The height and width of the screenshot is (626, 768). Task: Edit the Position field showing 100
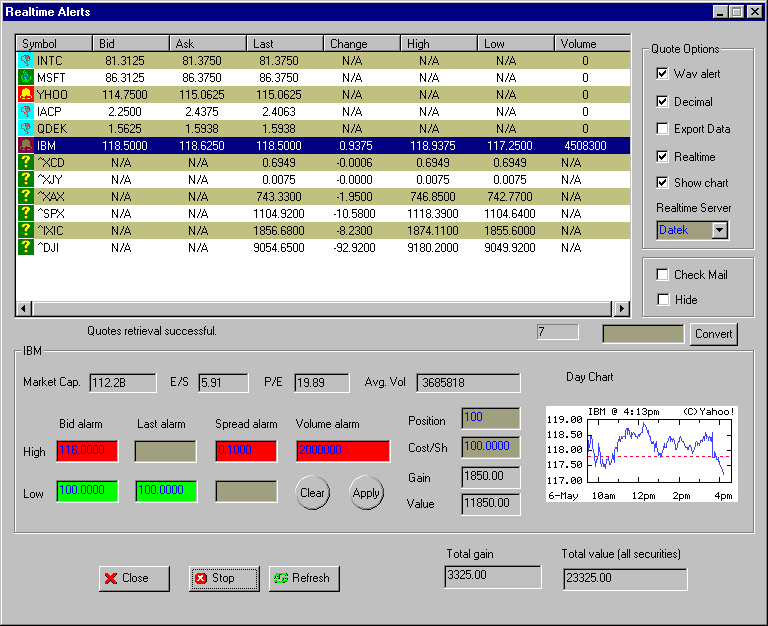tap(491, 418)
